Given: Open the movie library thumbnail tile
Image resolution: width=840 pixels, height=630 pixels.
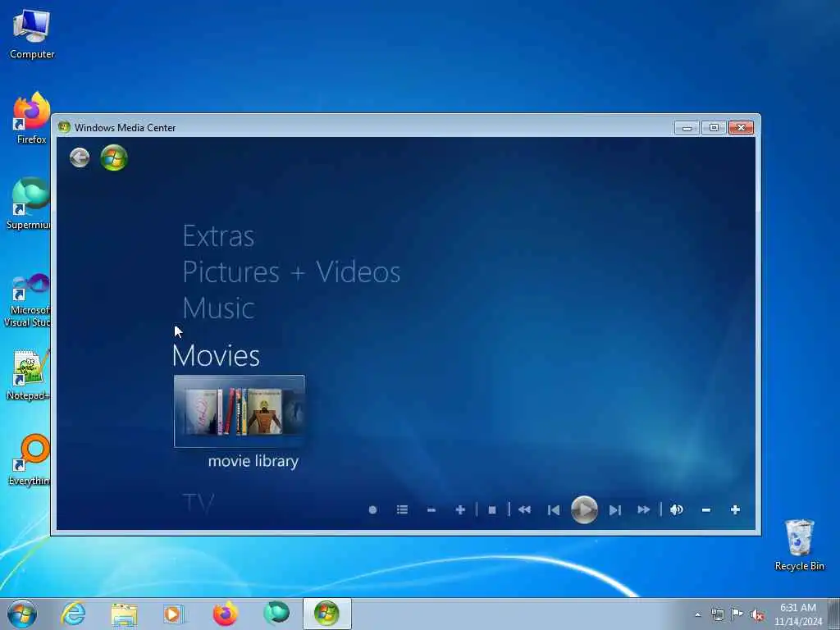Looking at the screenshot, I should tap(240, 412).
